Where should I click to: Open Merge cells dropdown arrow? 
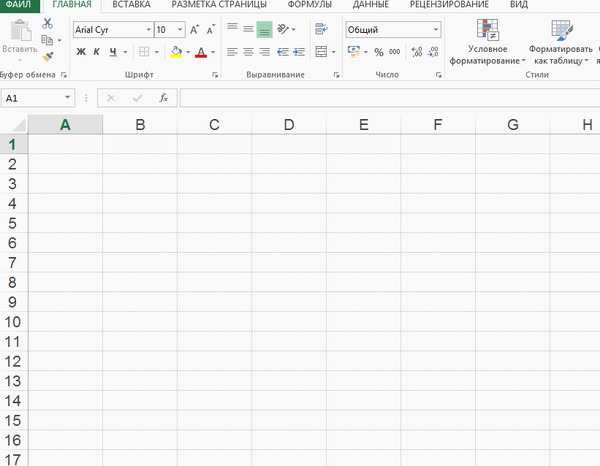[x=334, y=52]
